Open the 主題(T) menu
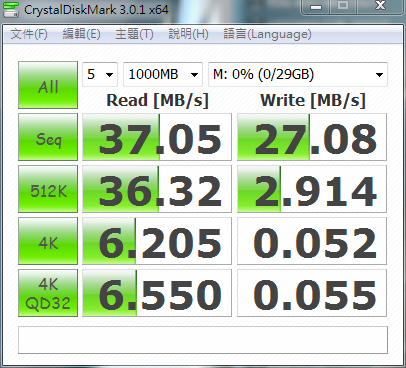Image resolution: width=406 pixels, height=368 pixels. point(134,34)
